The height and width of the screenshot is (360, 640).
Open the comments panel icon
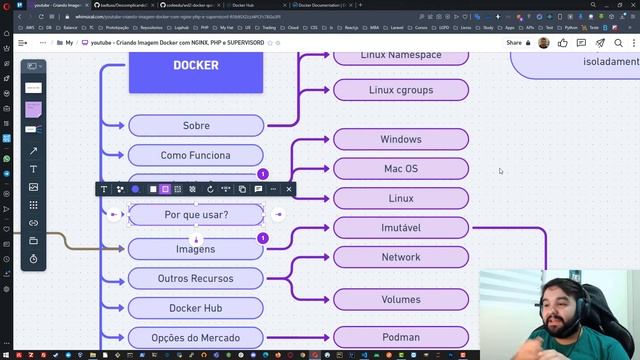(581, 43)
